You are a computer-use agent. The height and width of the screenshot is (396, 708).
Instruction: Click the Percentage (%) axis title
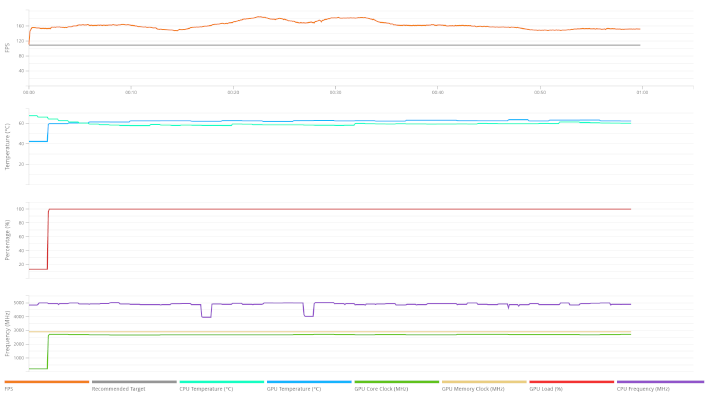pyautogui.click(x=7, y=240)
